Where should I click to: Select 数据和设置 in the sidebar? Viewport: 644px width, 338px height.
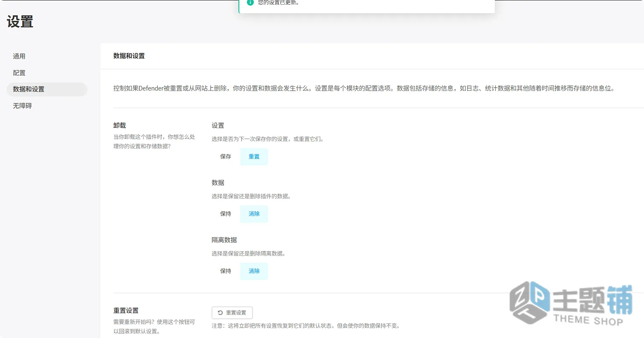(47, 89)
